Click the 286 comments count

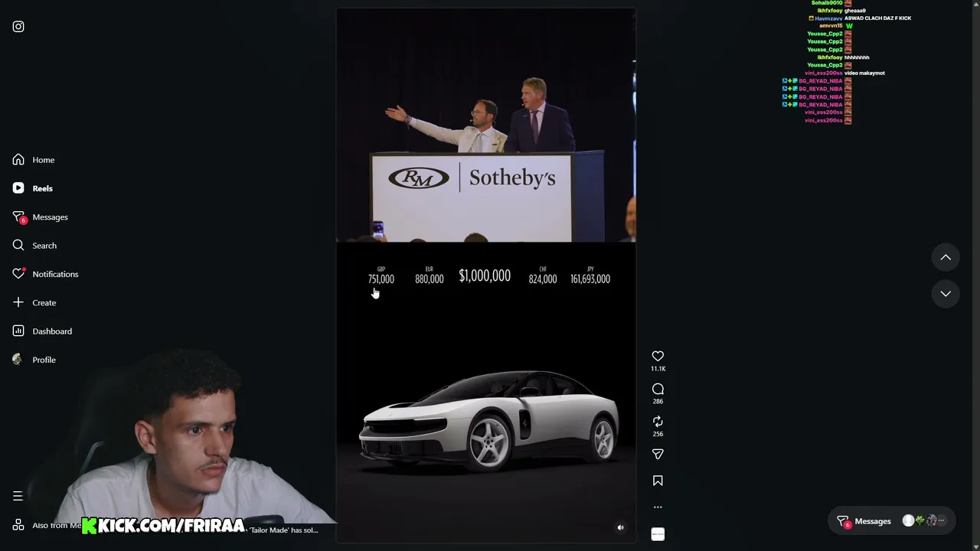pos(658,402)
